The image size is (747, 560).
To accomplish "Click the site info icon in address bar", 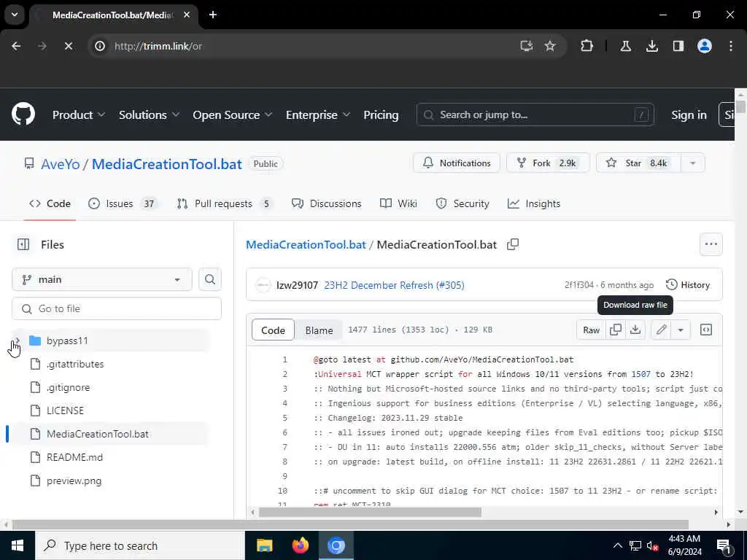I will [x=100, y=46].
